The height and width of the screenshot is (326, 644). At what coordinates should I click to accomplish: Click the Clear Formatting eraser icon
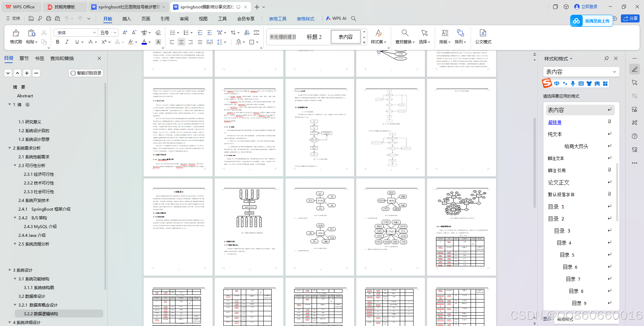pyautogui.click(x=158, y=33)
